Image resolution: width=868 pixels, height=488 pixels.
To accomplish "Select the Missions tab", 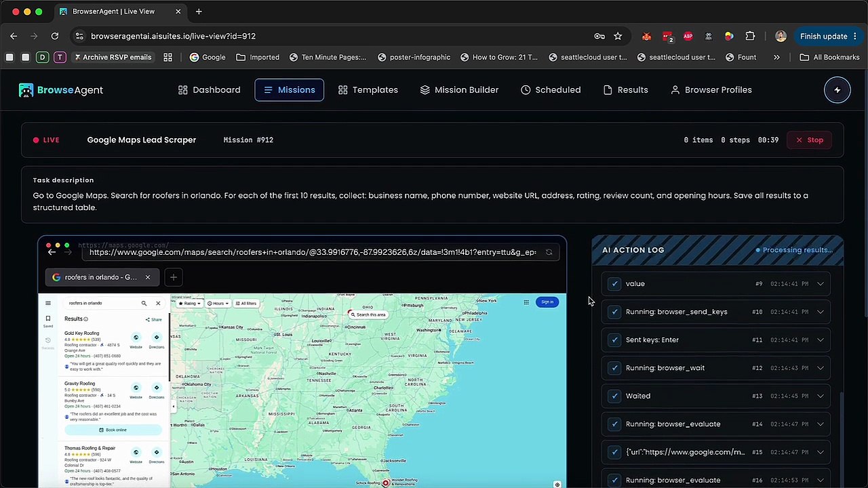I will [290, 90].
